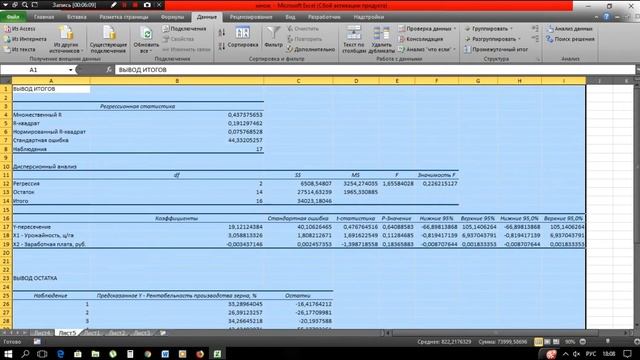Switch to sheet tab Лист4
Image resolution: width=640 pixels, height=360 pixels.
[42, 333]
